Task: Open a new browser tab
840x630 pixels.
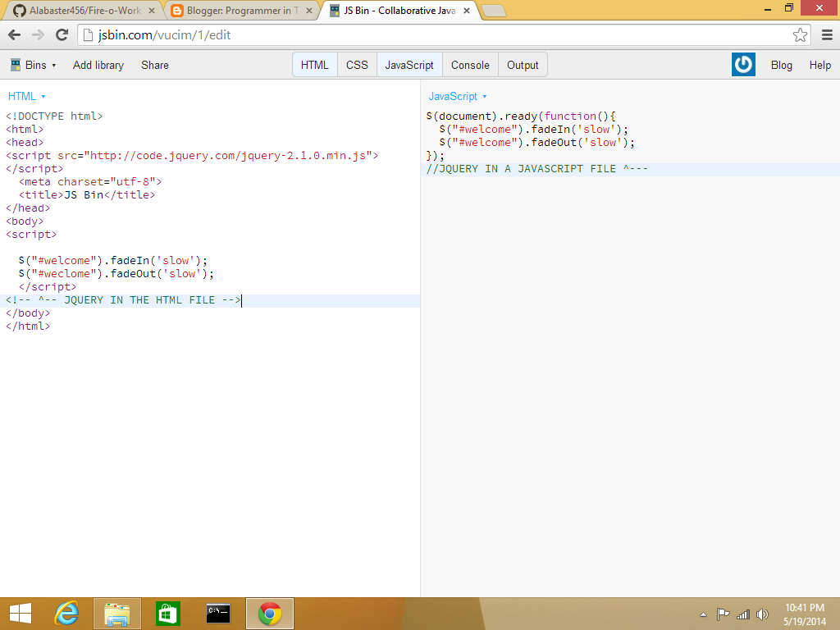Action: [x=493, y=11]
